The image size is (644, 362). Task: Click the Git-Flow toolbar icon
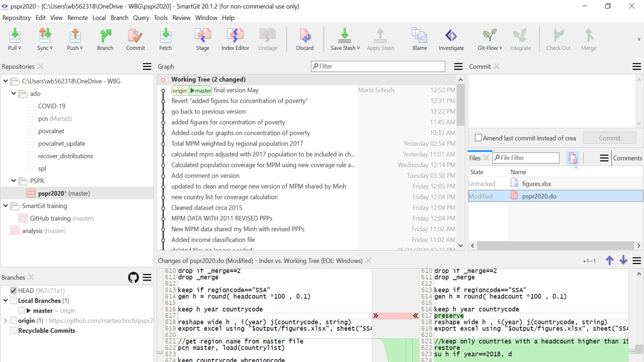click(489, 35)
